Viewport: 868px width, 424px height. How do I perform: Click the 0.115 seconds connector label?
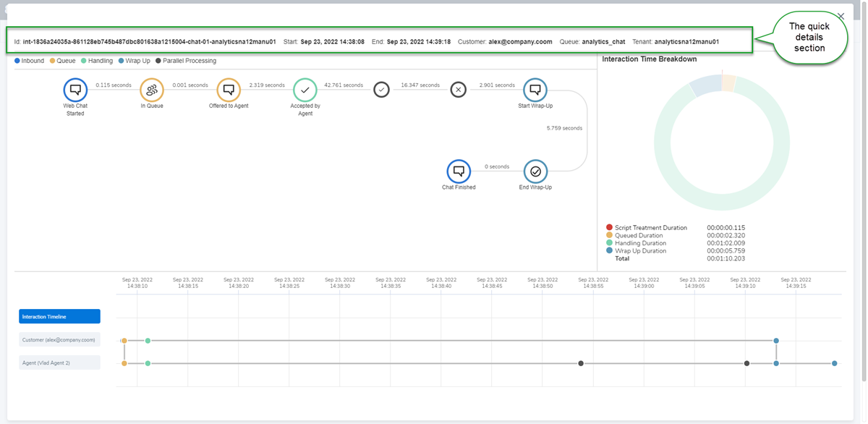tap(114, 85)
